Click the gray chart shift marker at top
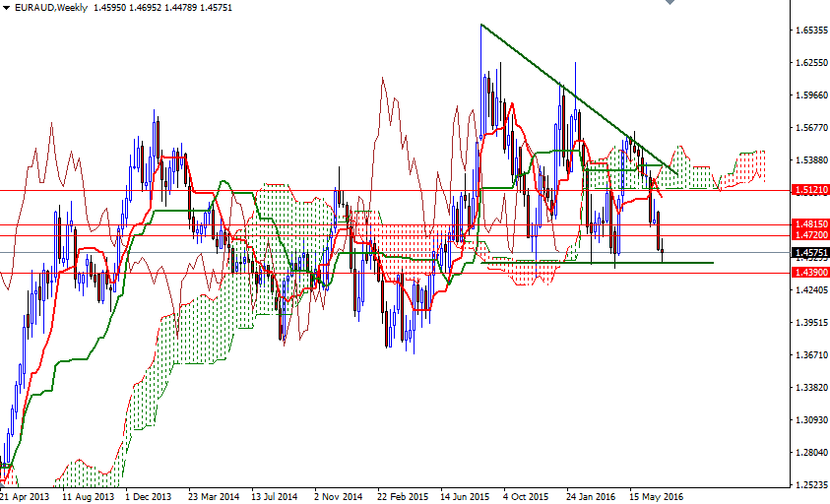830x504 pixels. point(670,2)
